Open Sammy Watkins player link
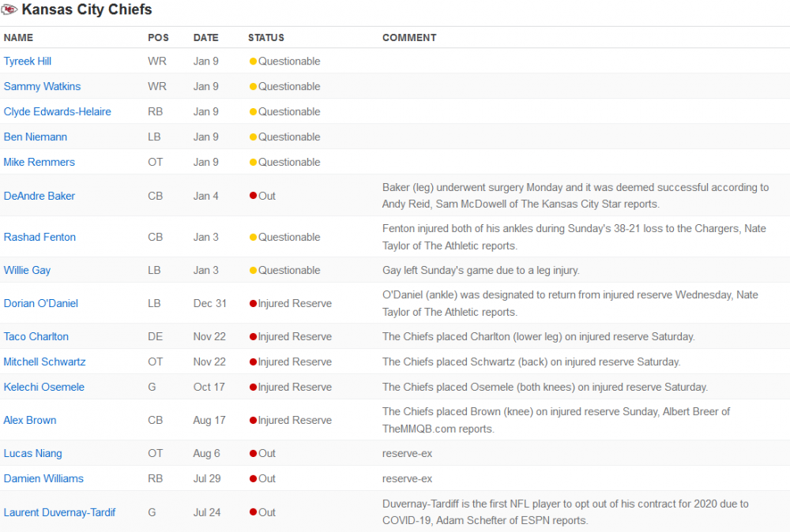 42,87
